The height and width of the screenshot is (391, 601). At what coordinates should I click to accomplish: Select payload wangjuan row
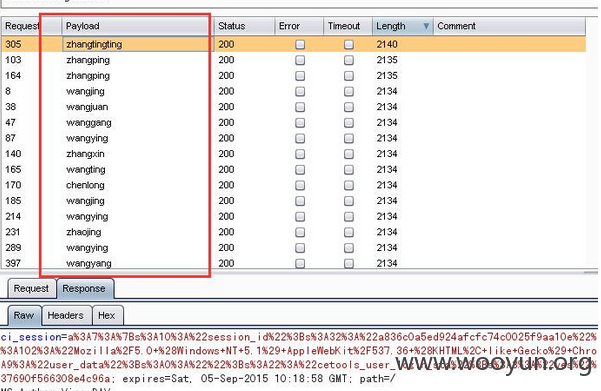click(87, 107)
